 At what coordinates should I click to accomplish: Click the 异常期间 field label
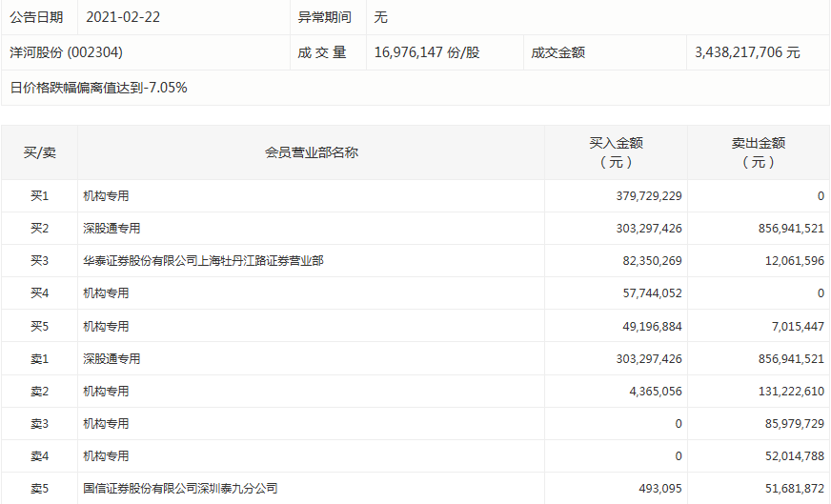coord(324,17)
